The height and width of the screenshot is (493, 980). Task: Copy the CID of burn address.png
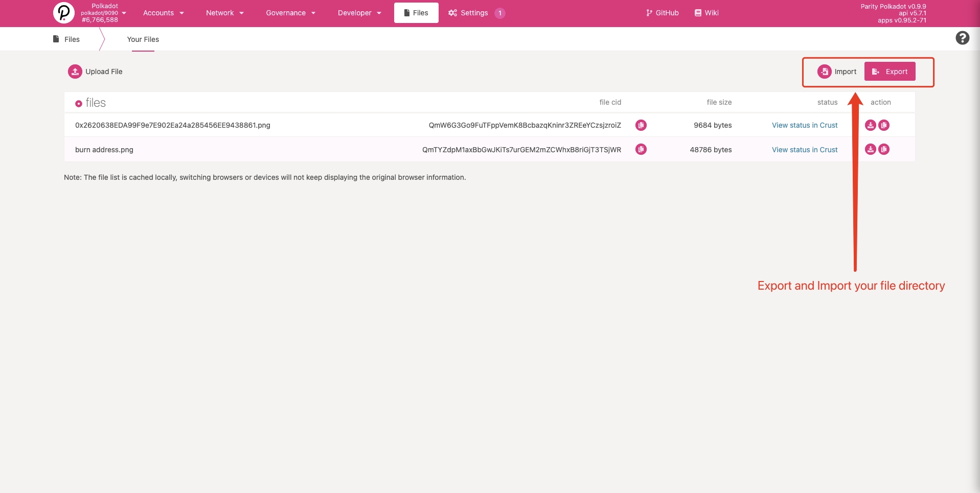(x=641, y=149)
